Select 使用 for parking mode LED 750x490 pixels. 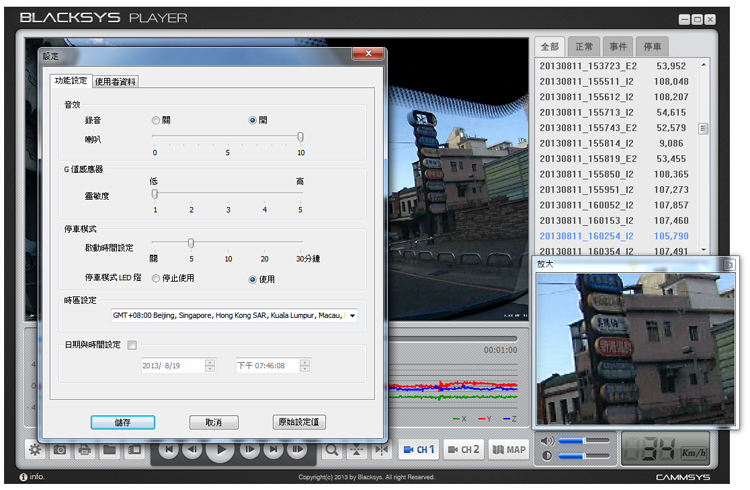click(x=251, y=279)
